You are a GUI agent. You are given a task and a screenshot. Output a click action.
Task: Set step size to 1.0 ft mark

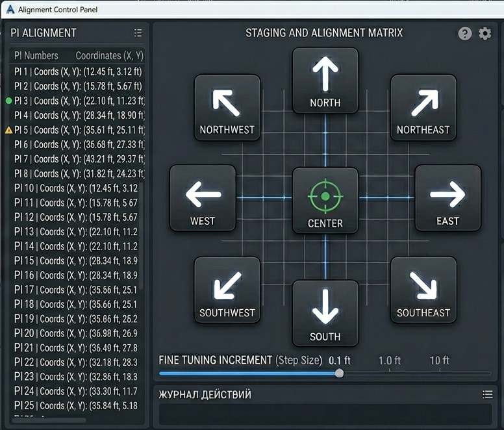390,360
